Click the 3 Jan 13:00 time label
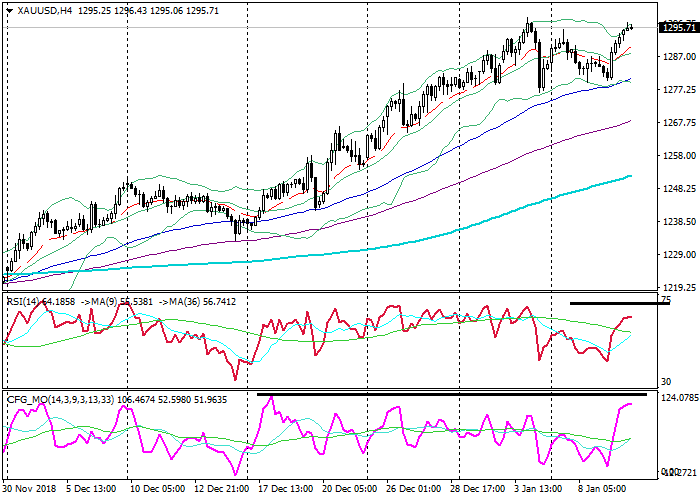The image size is (700, 500). tap(538, 491)
